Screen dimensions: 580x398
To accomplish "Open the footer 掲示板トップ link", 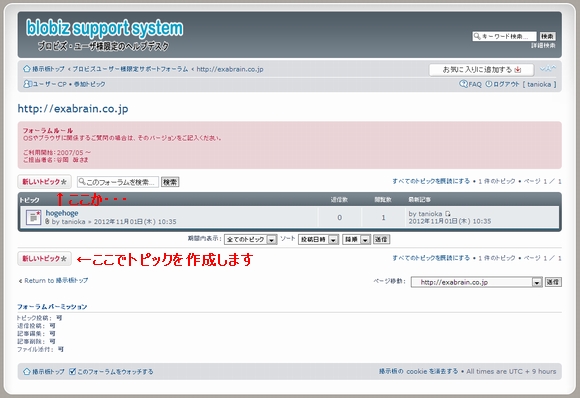I will [48, 372].
